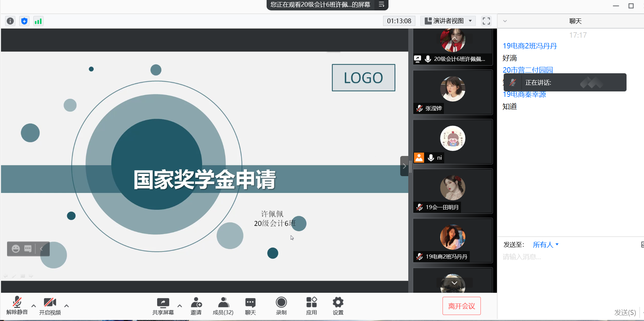Viewport: 644px width, 321px height.
Task: Open the screen-share options menu at top
Action: pyautogui.click(x=381, y=5)
